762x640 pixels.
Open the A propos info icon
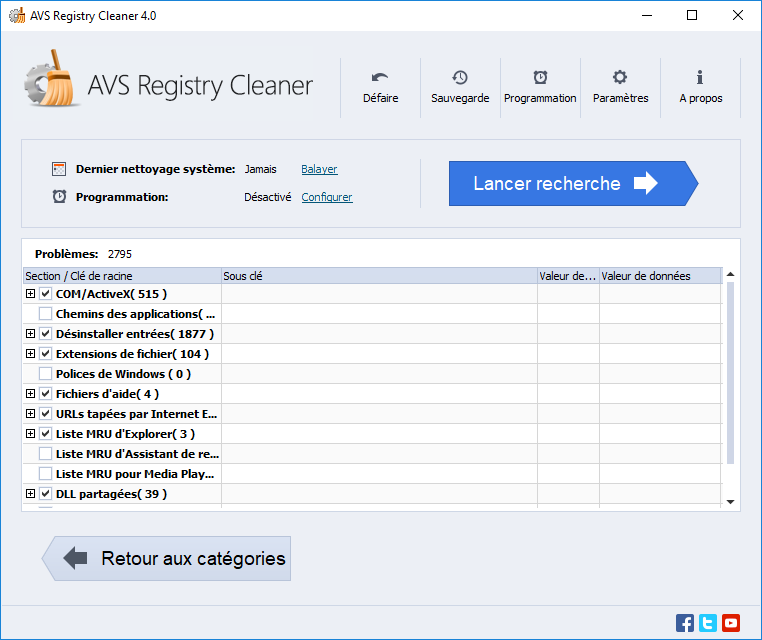(x=700, y=77)
